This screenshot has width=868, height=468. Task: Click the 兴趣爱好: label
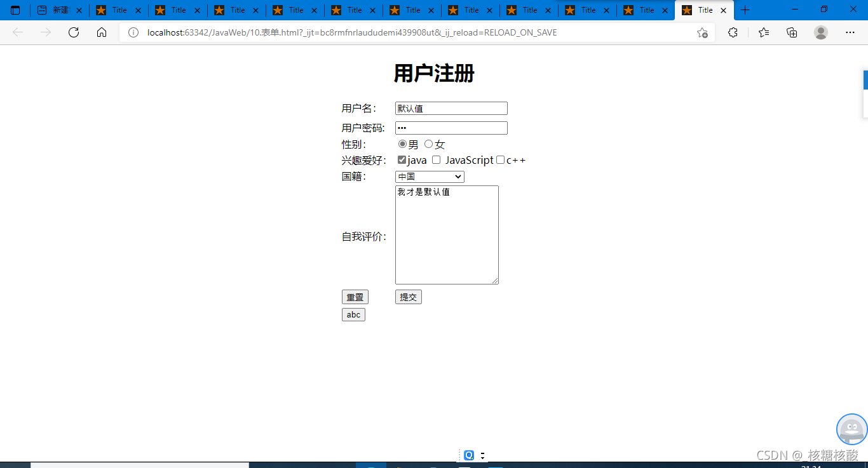click(364, 161)
